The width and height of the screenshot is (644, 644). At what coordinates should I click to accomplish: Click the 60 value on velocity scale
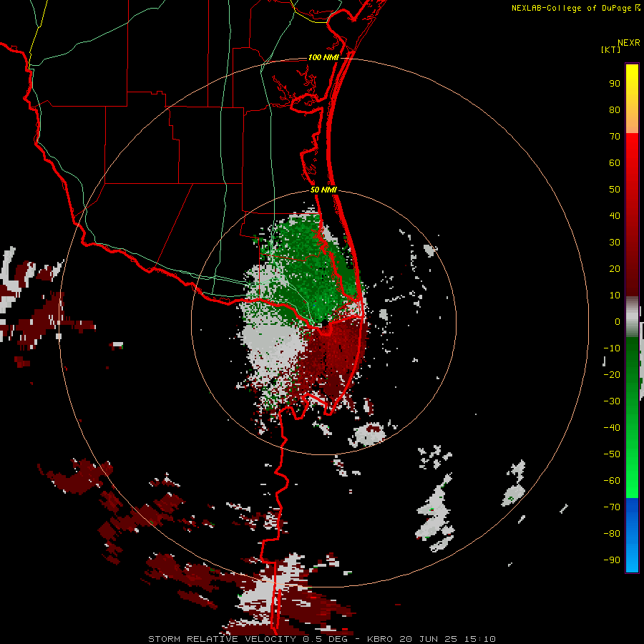click(x=615, y=162)
